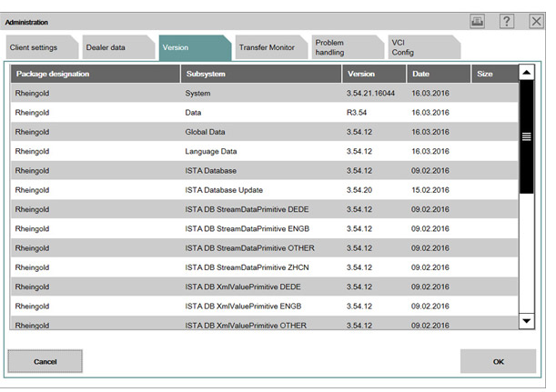Click the Package designation column header

(96, 74)
